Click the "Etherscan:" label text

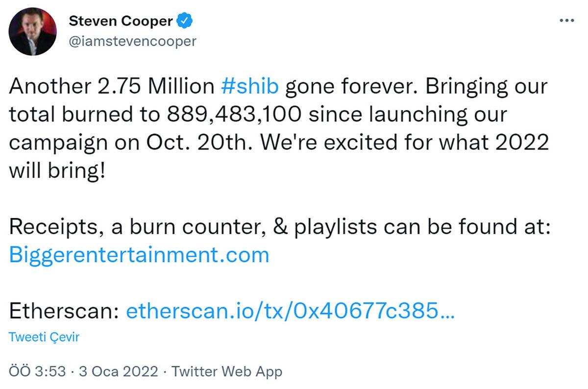pyautogui.click(x=64, y=312)
